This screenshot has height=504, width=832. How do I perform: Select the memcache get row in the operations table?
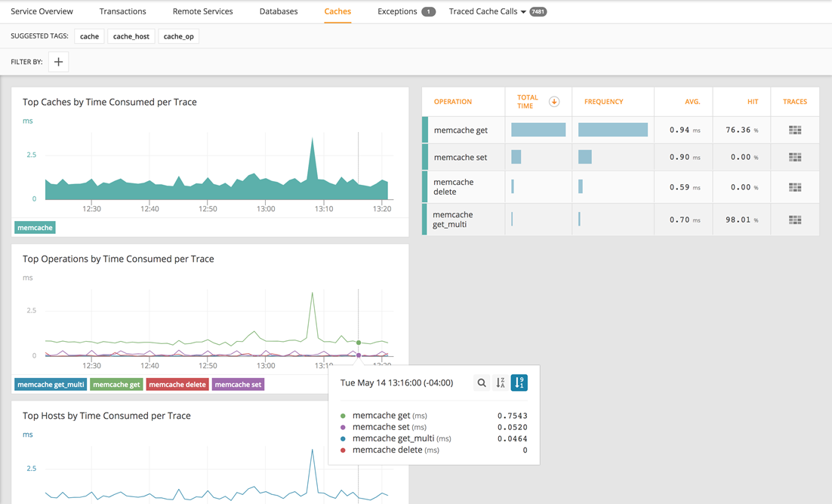pyautogui.click(x=461, y=129)
